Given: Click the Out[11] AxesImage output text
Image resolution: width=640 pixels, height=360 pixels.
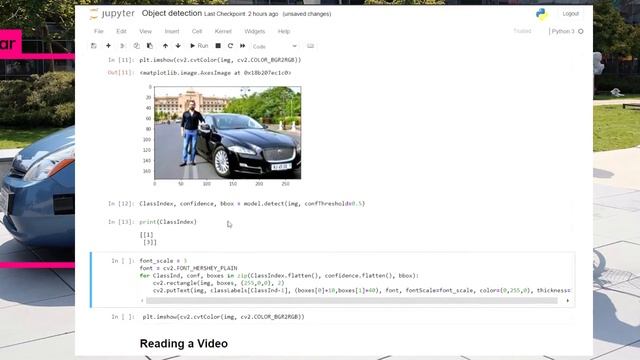Looking at the screenshot, I should click(x=216, y=73).
